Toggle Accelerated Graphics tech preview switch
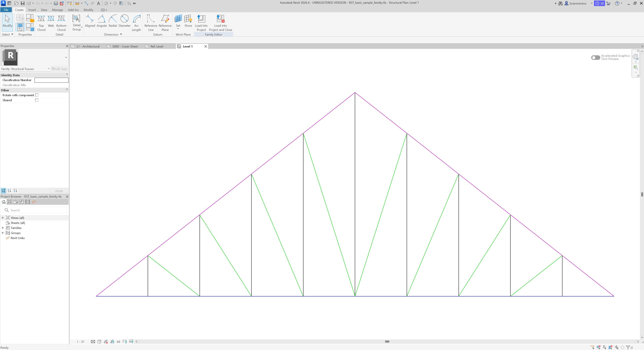Image resolution: width=644 pixels, height=350 pixels. (595, 58)
